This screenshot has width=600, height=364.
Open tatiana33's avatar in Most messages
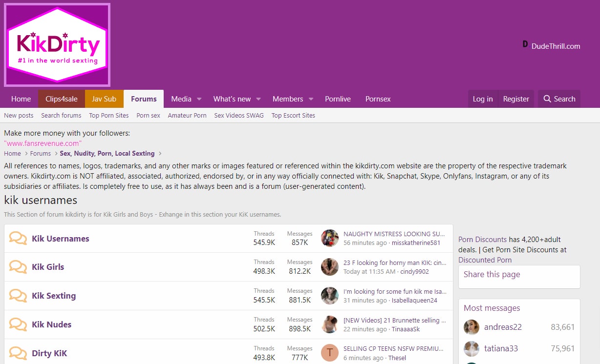471,348
